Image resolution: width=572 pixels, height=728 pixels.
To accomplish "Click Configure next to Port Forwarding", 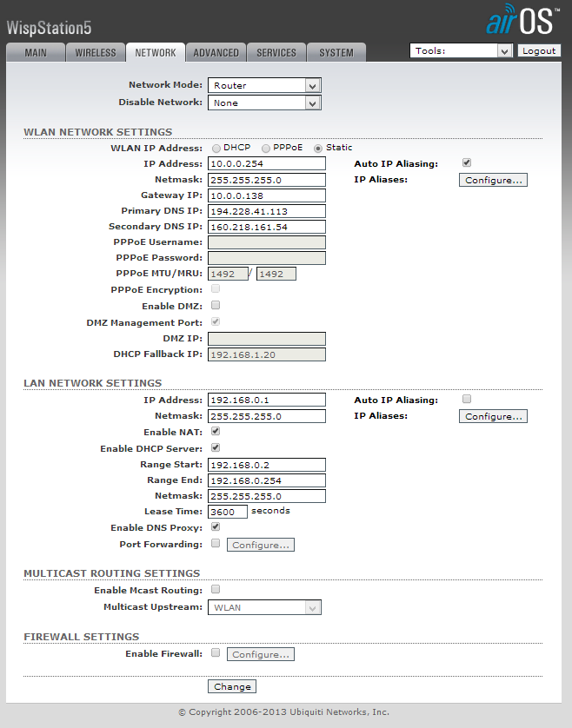I will tap(261, 545).
